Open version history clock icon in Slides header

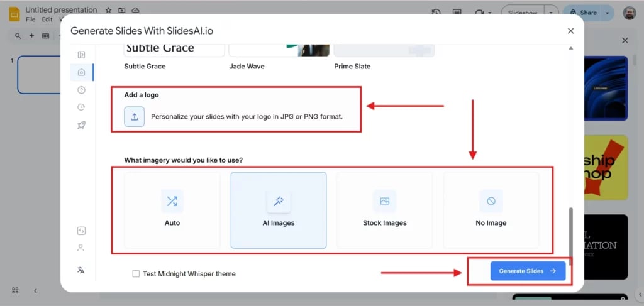point(436,13)
